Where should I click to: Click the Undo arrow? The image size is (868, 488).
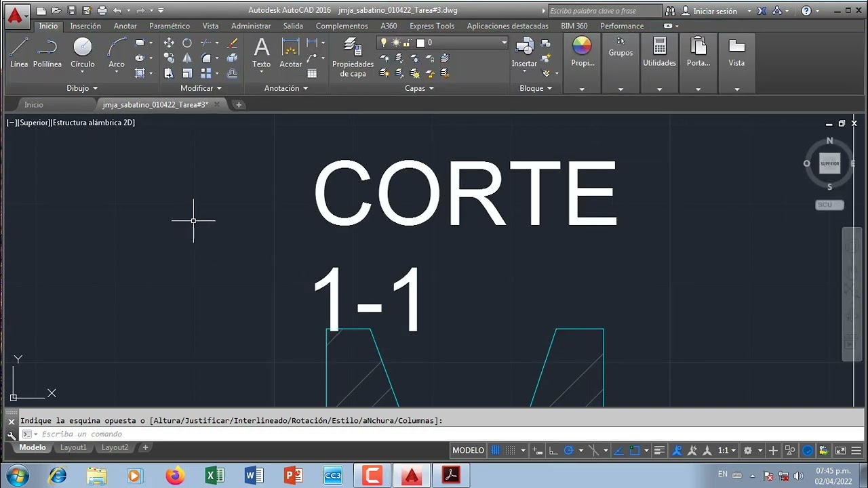click(117, 10)
